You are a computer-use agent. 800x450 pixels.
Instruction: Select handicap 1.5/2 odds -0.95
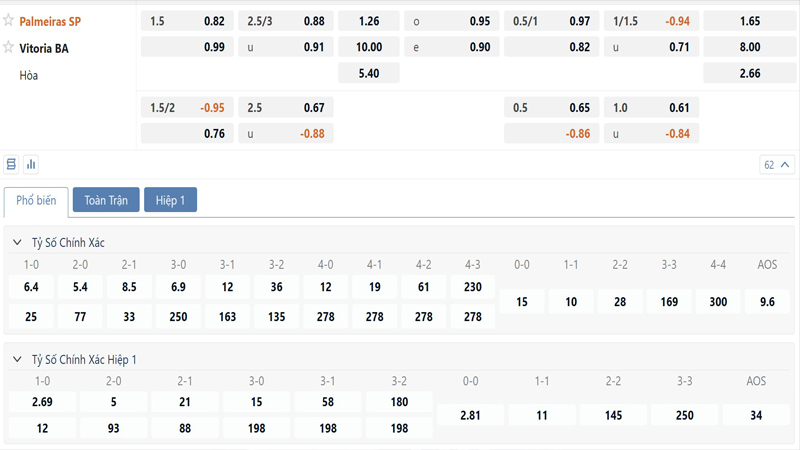coord(187,108)
